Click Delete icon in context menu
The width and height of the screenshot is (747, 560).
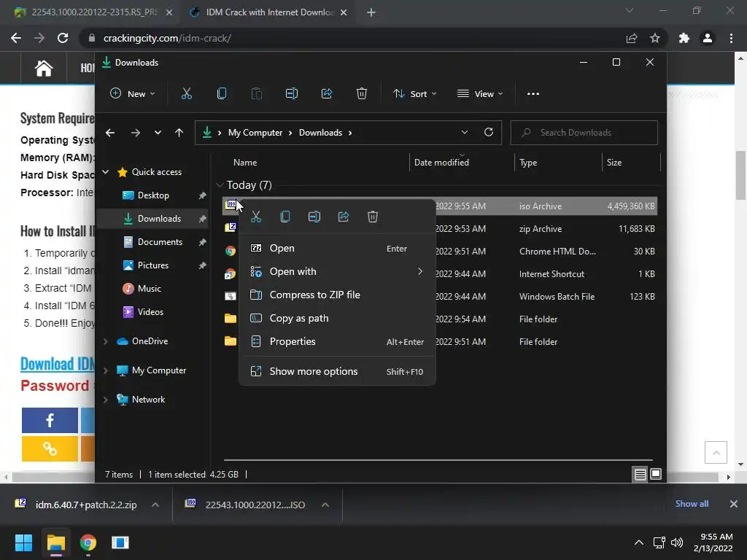pyautogui.click(x=373, y=217)
